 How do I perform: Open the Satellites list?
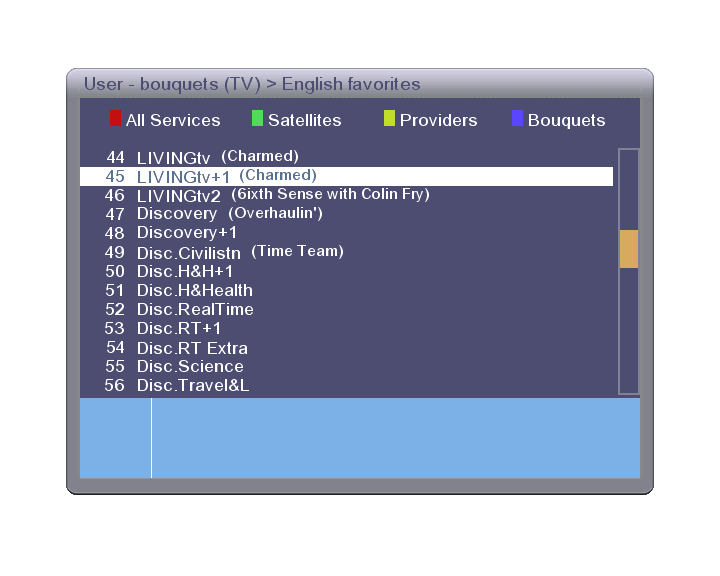coord(304,120)
